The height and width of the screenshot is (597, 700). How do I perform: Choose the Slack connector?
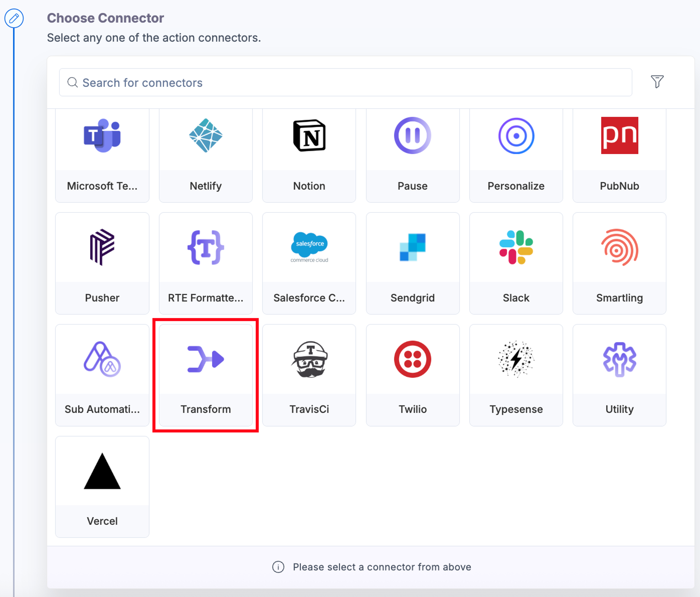516,263
